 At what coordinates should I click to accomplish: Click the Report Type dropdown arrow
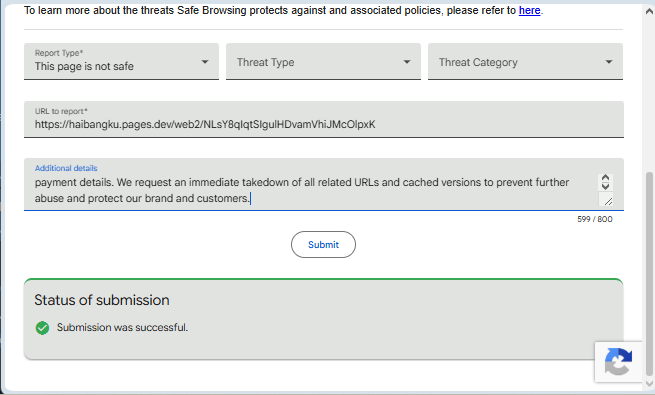coord(205,62)
